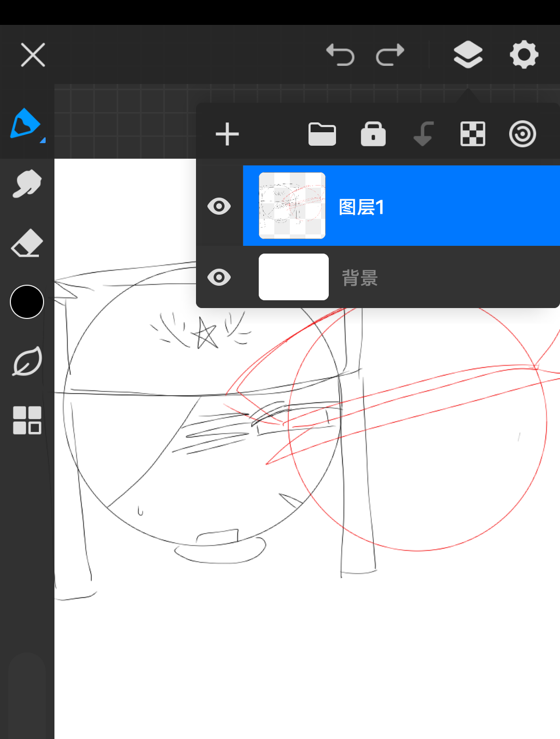Select the eraser tool

[27, 243]
